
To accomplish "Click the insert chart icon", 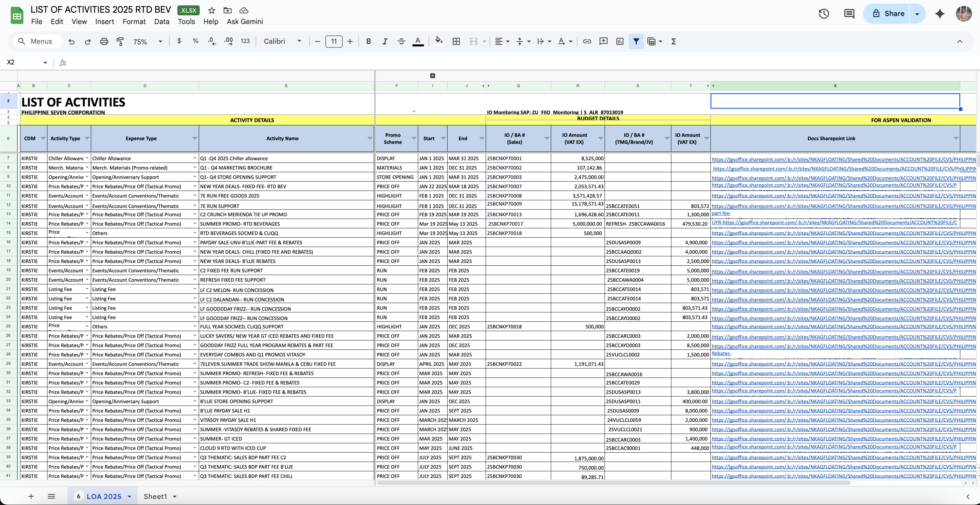I will [620, 41].
